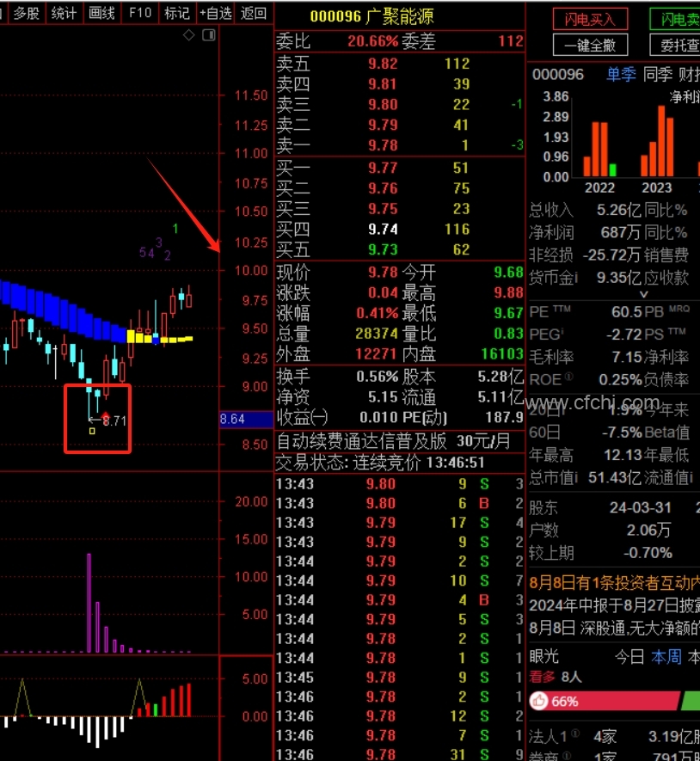
Task: Select the 今日 sentiment period
Action: 629,657
